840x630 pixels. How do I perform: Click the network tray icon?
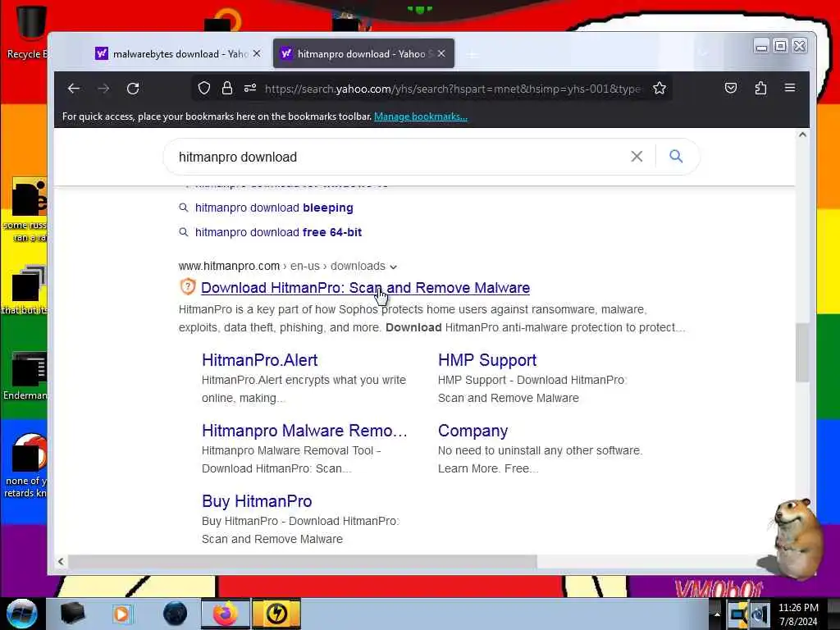[x=739, y=614]
